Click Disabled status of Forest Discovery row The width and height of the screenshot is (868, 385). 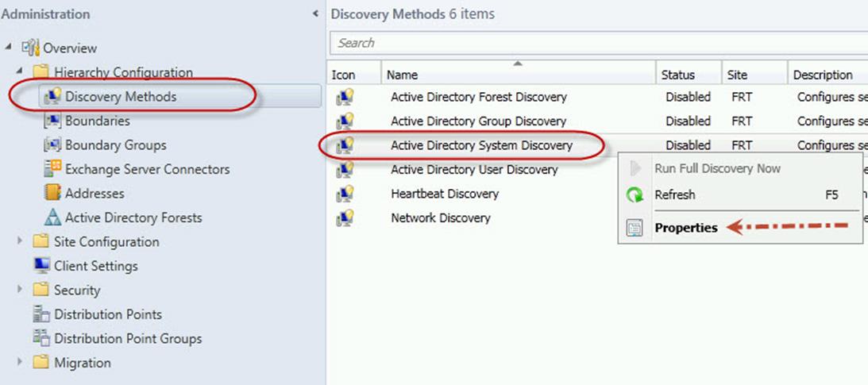click(688, 97)
